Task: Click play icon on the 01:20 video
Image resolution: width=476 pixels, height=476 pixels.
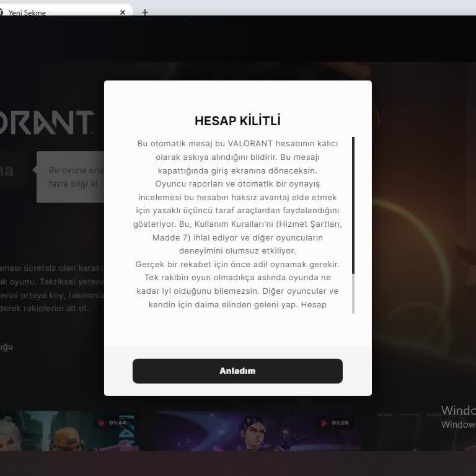Action: pyautogui.click(x=324, y=423)
